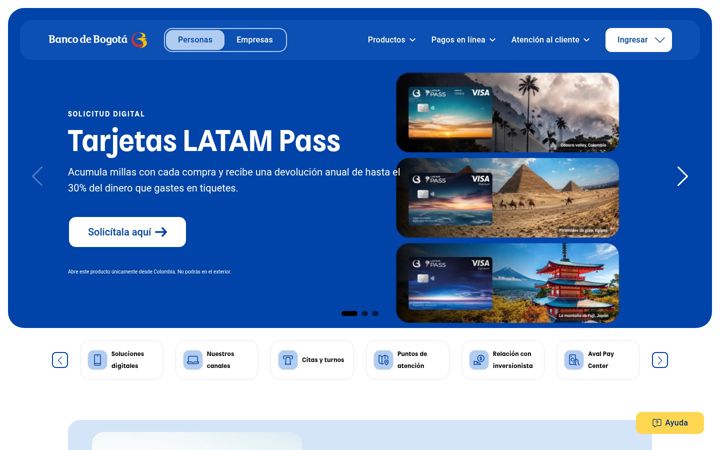Click the Citas y turnos icon

coord(288,360)
